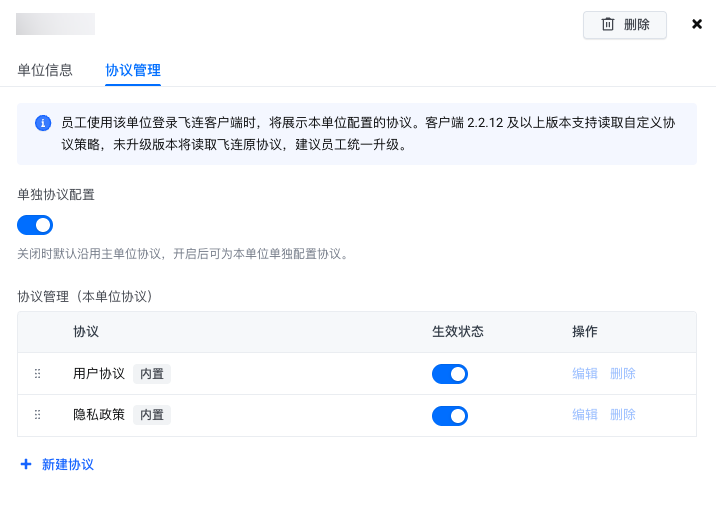Click the plus icon before 新建协议
Image resolution: width=716 pixels, height=508 pixels.
pos(26,465)
